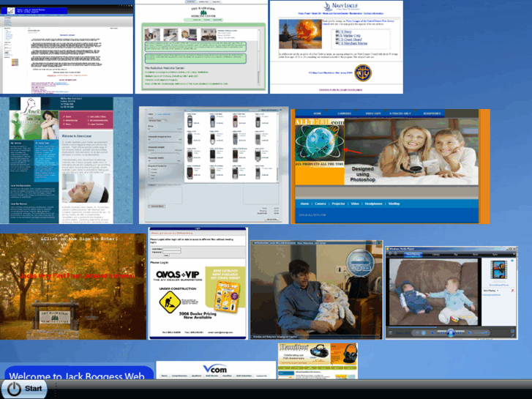Image resolution: width=532 pixels, height=399 pixels.
Task: Select CAMERAS in ALLTECH top navigation
Action: (344, 113)
